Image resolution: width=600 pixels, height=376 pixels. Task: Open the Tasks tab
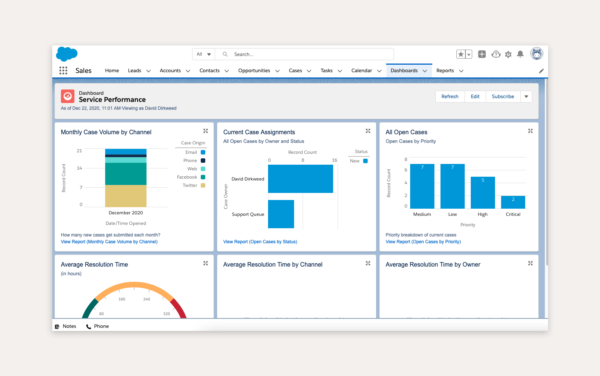pos(326,71)
